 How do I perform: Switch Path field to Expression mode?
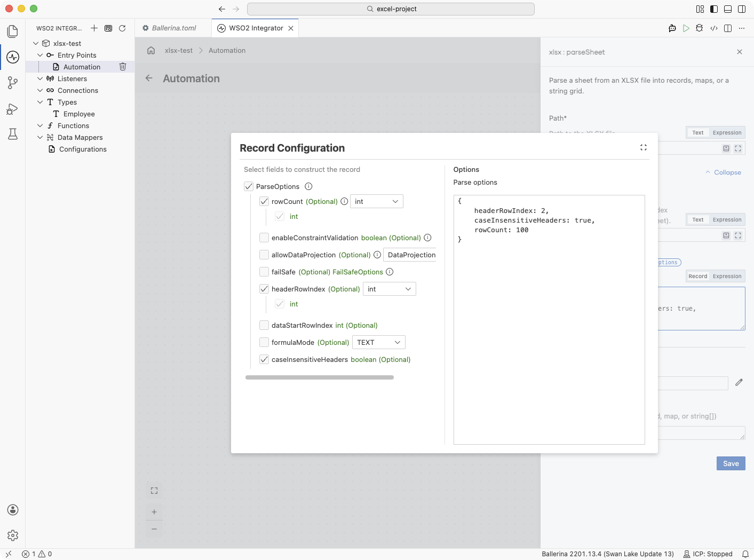click(727, 132)
